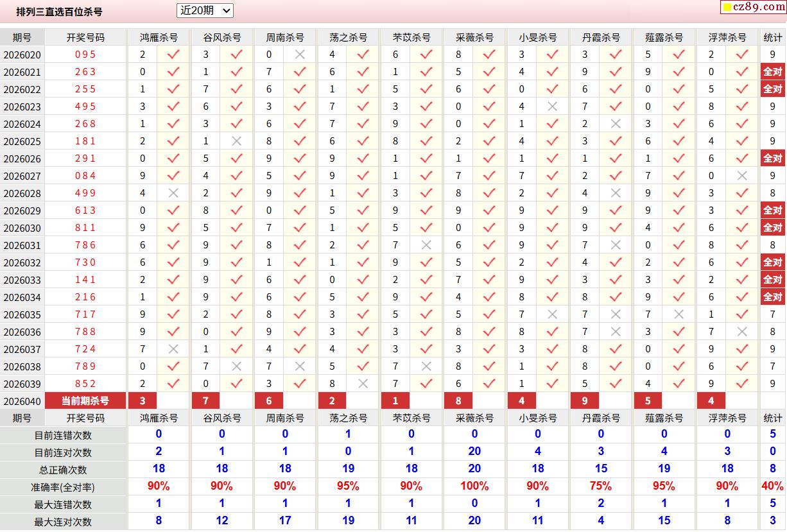This screenshot has height=532, width=787.
Task: Click the 准确率(全对率) row label
Action: point(63,488)
